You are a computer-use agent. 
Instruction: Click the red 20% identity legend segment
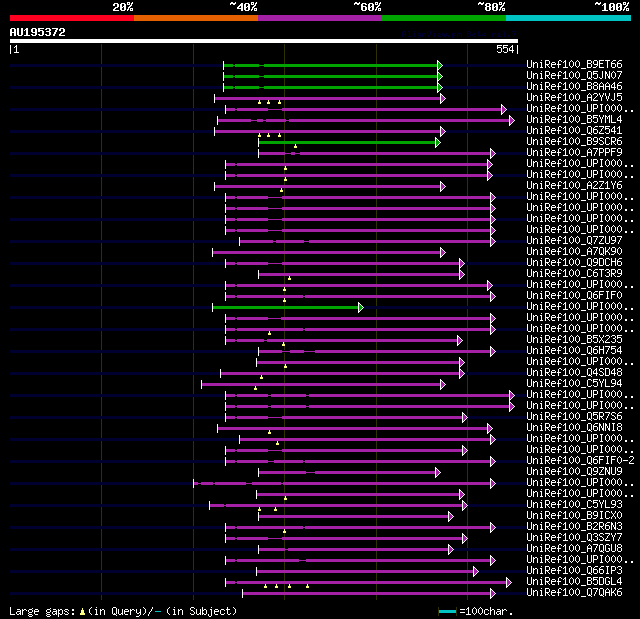tap(72, 18)
